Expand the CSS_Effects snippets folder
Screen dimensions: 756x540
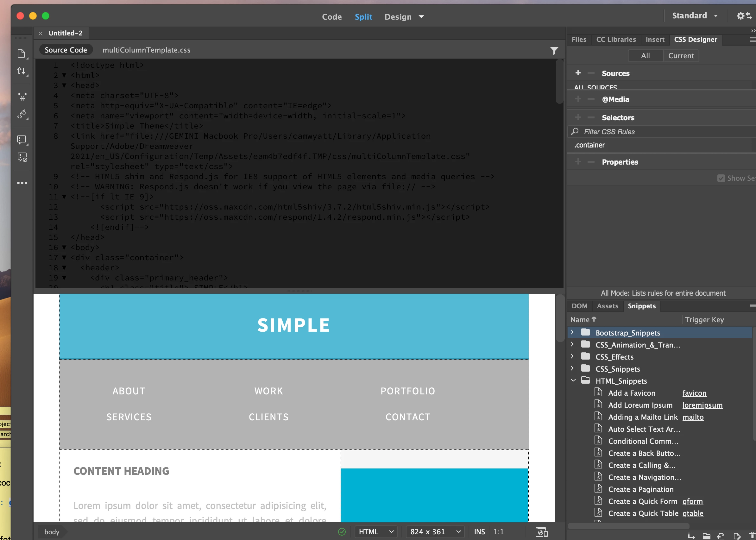pos(572,356)
